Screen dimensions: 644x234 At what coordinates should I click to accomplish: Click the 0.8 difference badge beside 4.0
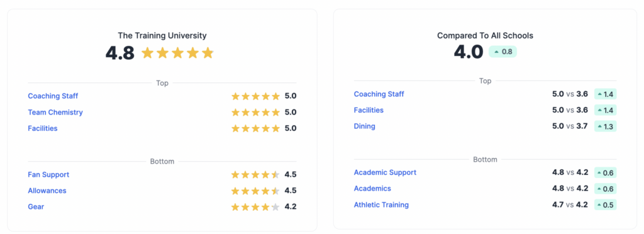[x=502, y=52]
